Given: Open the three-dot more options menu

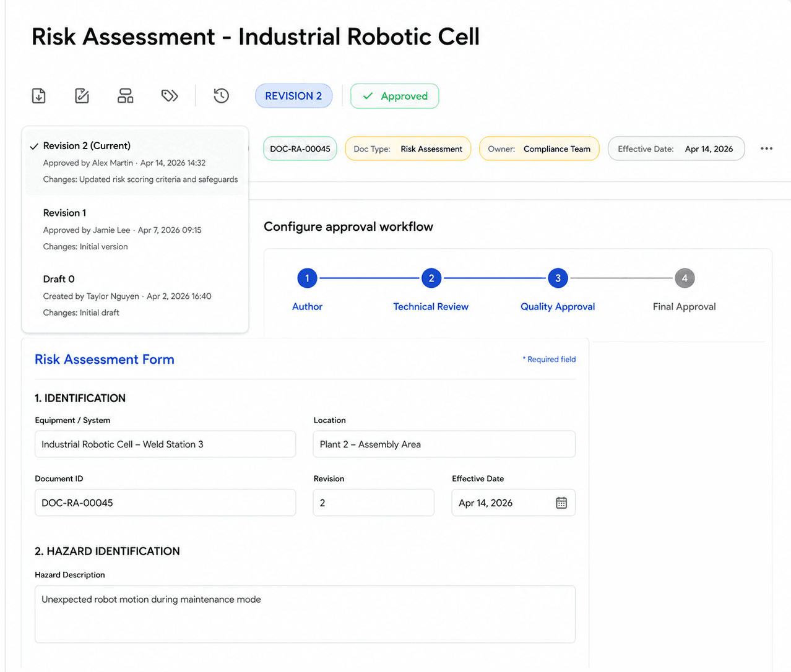Looking at the screenshot, I should click(766, 149).
